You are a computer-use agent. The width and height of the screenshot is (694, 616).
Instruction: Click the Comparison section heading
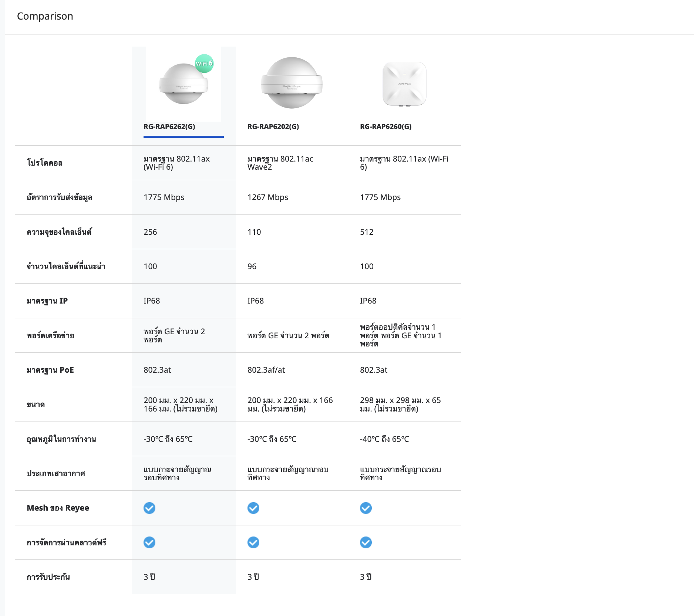(x=45, y=16)
